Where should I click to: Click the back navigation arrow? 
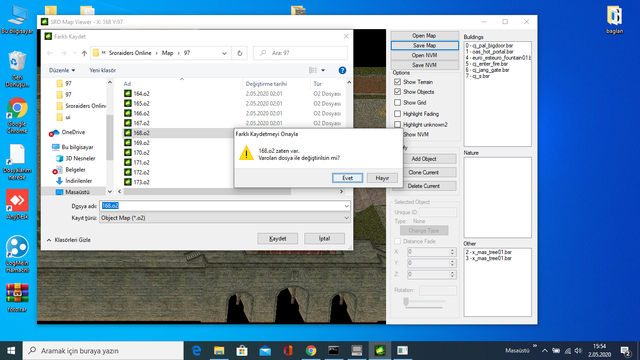coord(50,53)
